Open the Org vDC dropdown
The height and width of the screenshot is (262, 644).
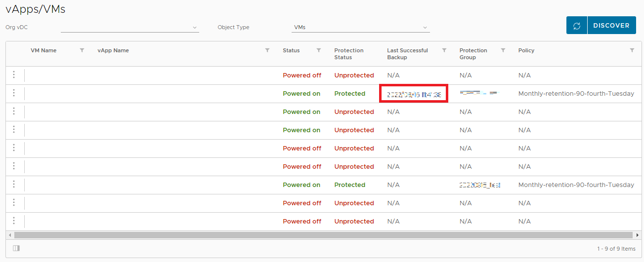click(129, 28)
